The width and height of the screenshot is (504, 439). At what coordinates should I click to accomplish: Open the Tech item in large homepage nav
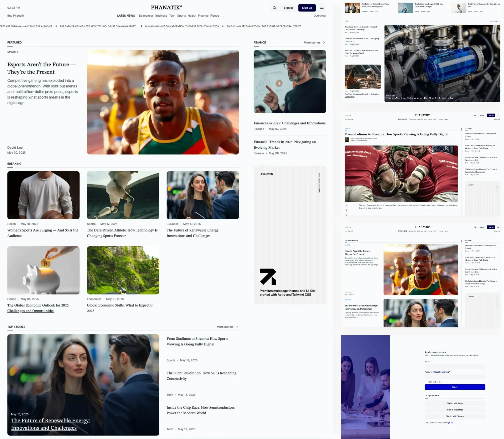[x=172, y=16]
